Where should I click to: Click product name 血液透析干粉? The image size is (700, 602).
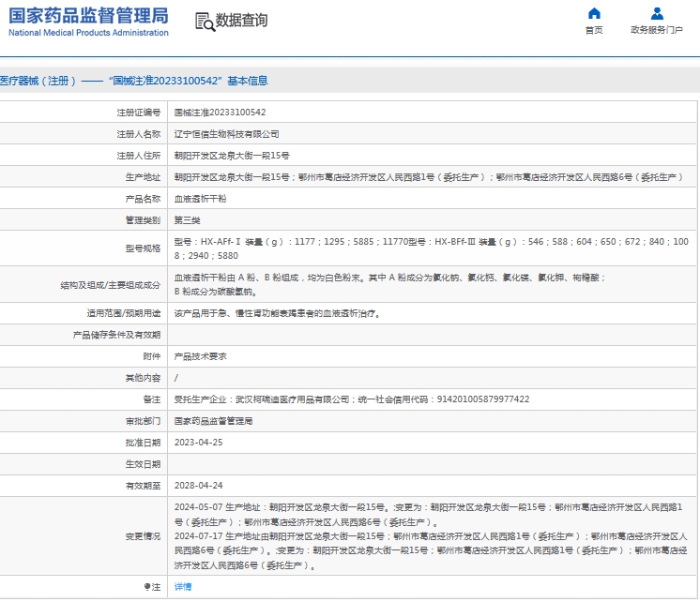[200, 199]
